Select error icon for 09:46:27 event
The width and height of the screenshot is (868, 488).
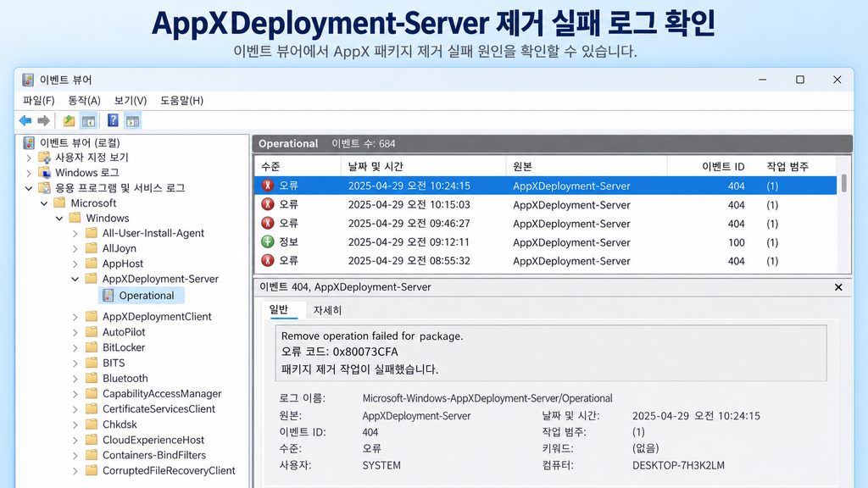268,224
